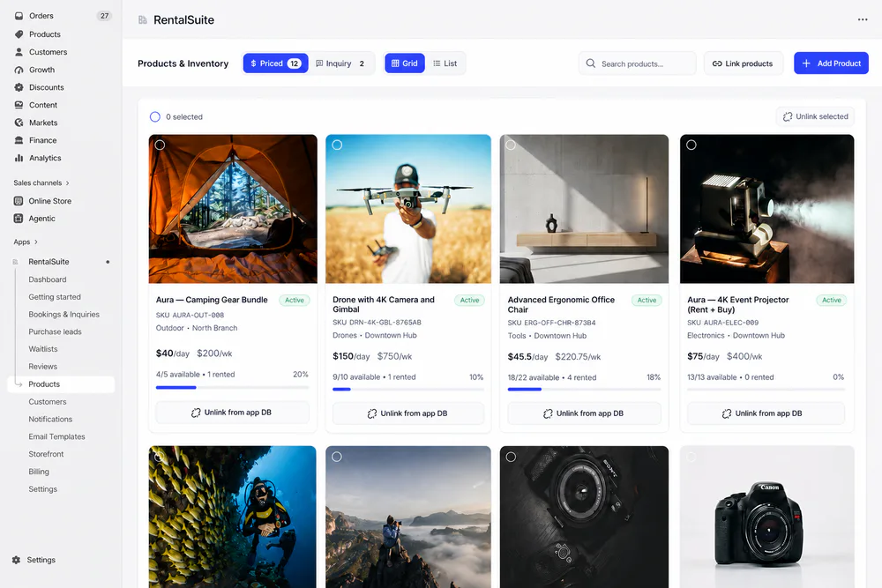Click the Markets globe icon
This screenshot has height=588, width=882.
[19, 123]
